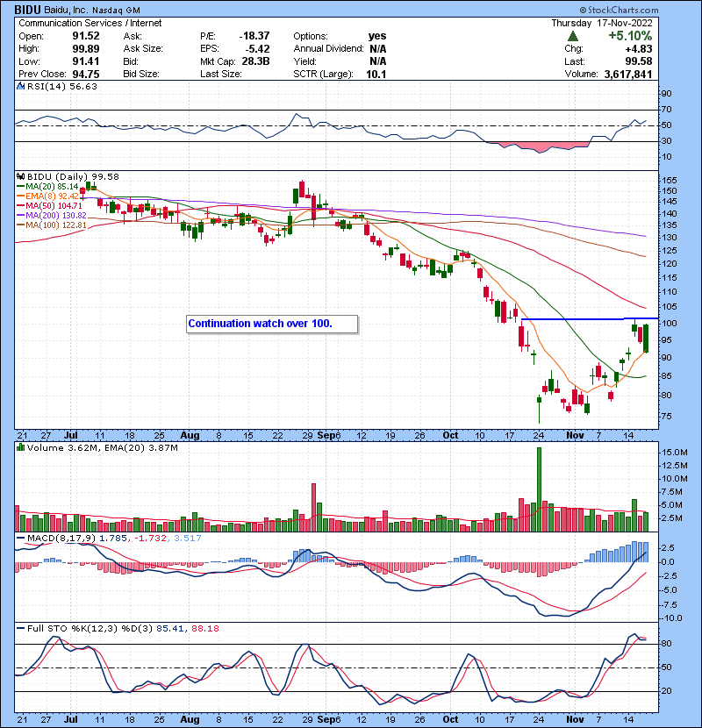Click the Continuation watch over 100 annotation

[x=272, y=324]
